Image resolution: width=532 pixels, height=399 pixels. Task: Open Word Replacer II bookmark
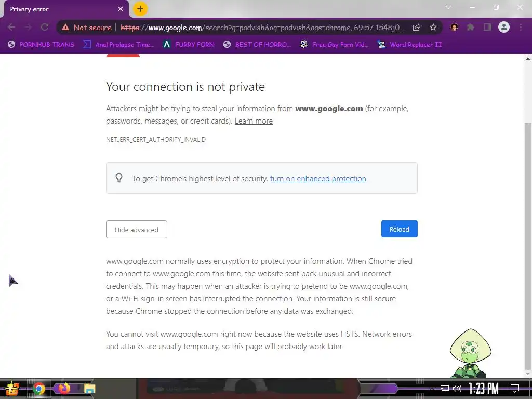[409, 45]
